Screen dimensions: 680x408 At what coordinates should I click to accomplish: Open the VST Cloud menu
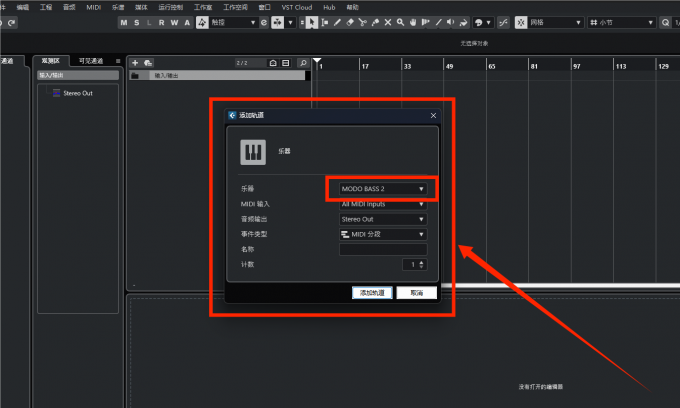coord(297,7)
